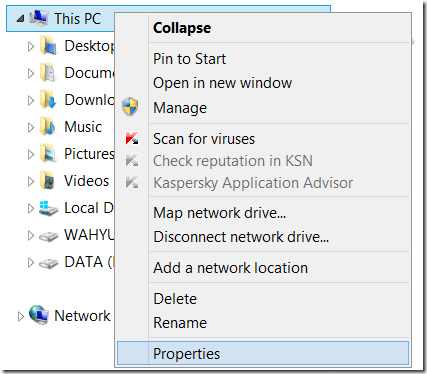Click the Local Disk drive icon
This screenshot has width=427, height=374.
tap(49, 208)
